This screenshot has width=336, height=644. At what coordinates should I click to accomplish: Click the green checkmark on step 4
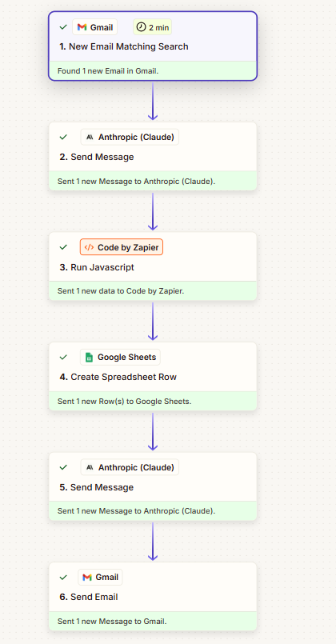63,357
